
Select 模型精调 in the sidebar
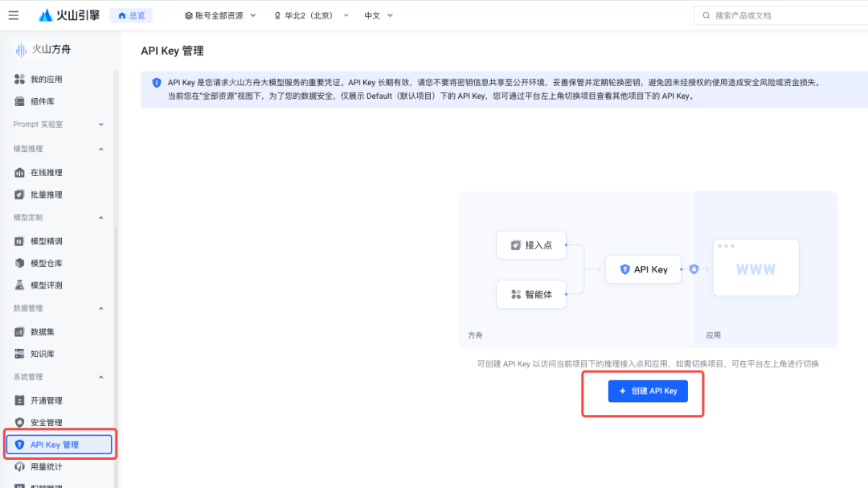click(47, 240)
